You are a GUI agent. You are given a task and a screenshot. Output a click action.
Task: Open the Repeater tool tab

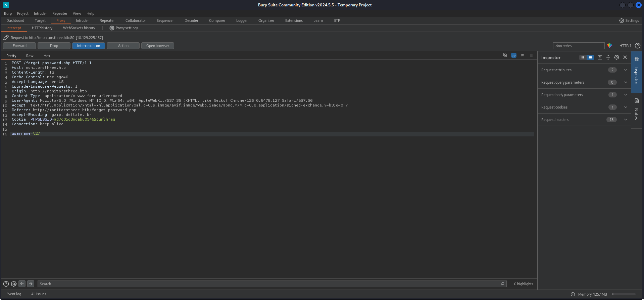click(x=107, y=20)
